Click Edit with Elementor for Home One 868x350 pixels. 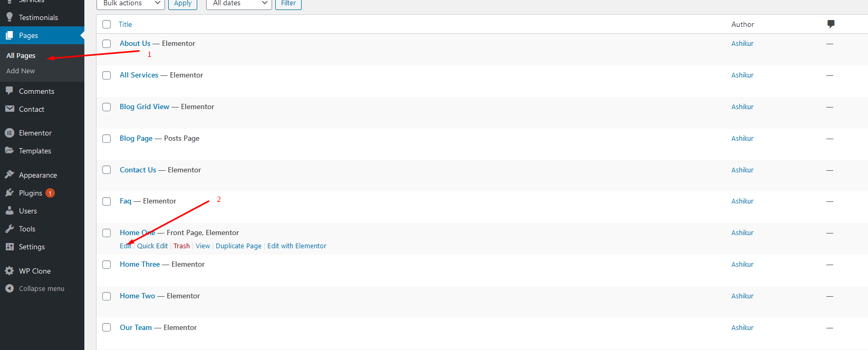click(x=296, y=246)
